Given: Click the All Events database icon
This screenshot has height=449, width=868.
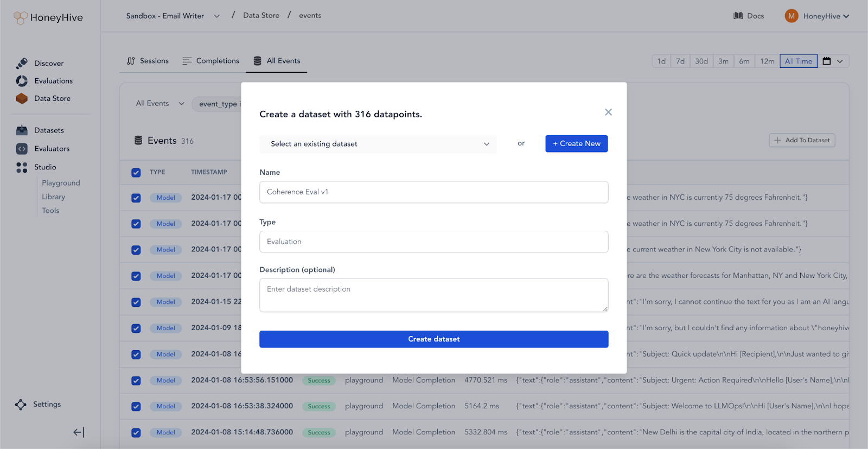Looking at the screenshot, I should (x=258, y=61).
